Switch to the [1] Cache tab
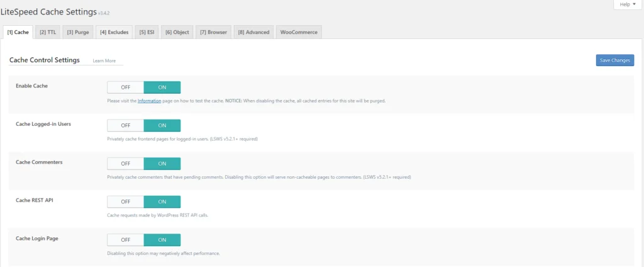Screen dimensions: 644x267 [x=18, y=32]
